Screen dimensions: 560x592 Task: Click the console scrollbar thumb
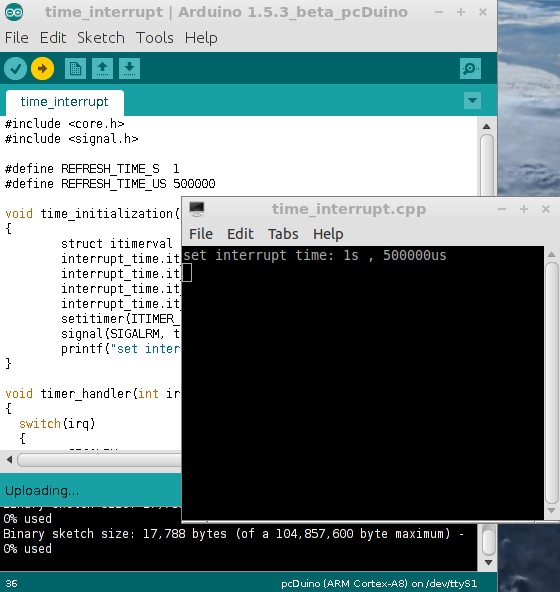coord(489,542)
